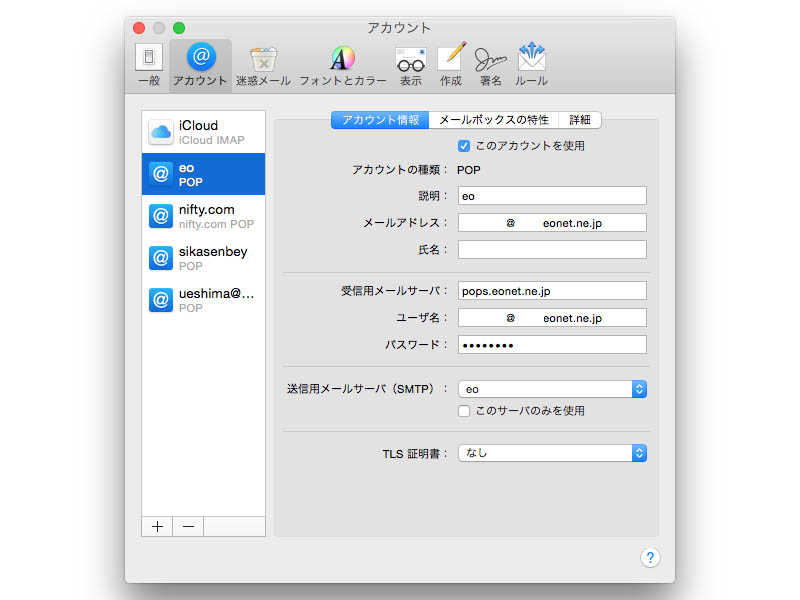Switch to アカウント情報 tab

coord(380,120)
